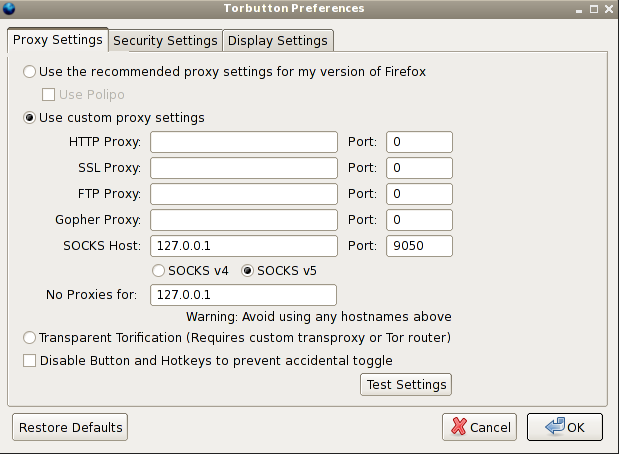Click the hostname warning text
Viewport: 619px width, 454px height.
tap(319, 317)
